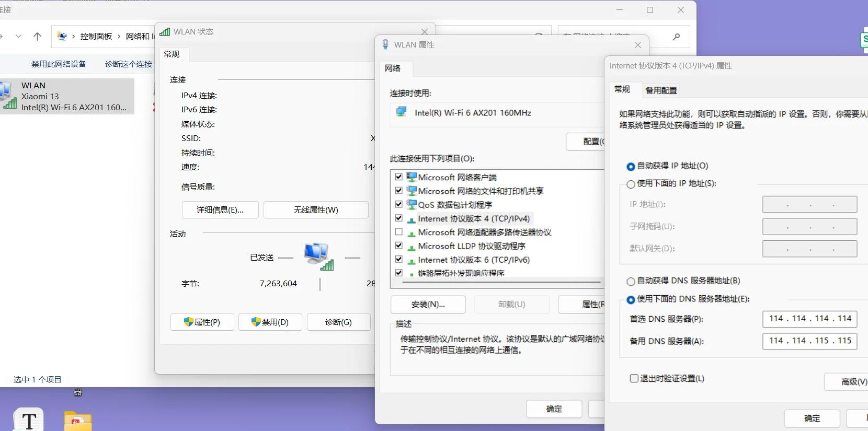Switch to the 备用配置 tab

pos(661,90)
